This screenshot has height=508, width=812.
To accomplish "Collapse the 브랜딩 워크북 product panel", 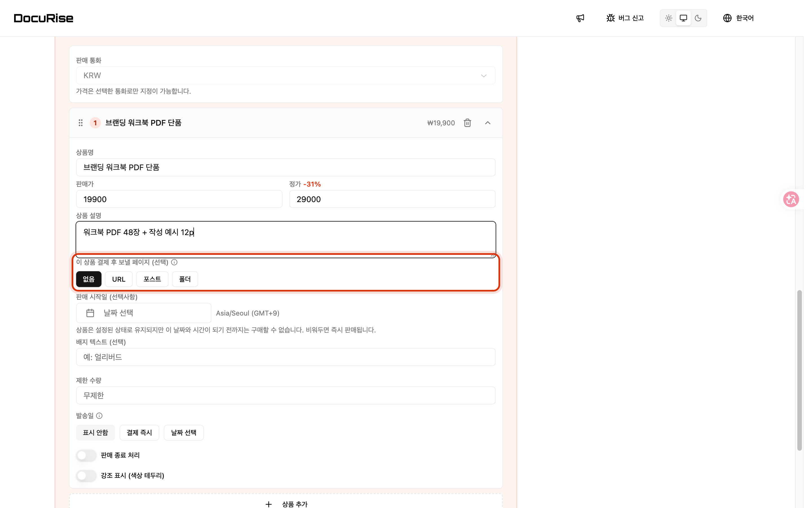I will (x=487, y=123).
